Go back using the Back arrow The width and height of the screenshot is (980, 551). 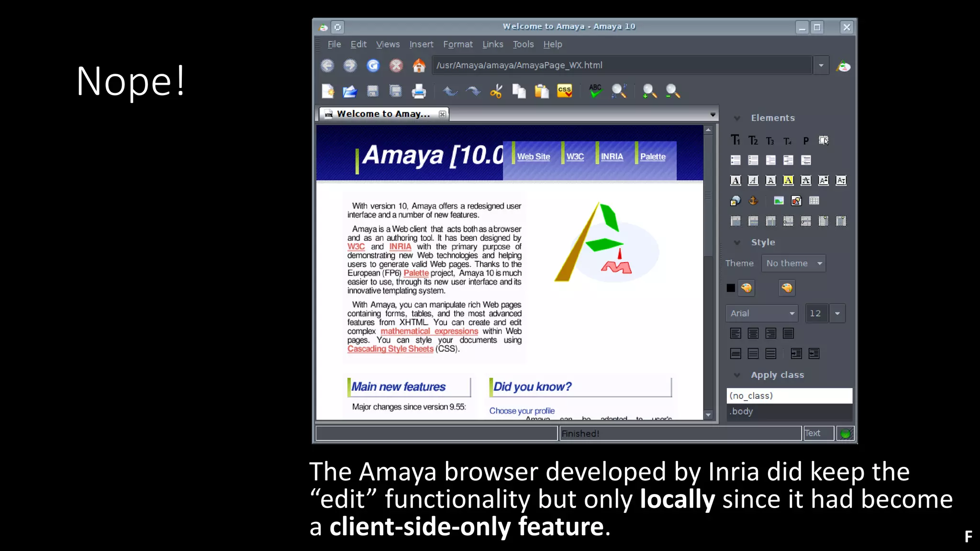click(x=327, y=66)
